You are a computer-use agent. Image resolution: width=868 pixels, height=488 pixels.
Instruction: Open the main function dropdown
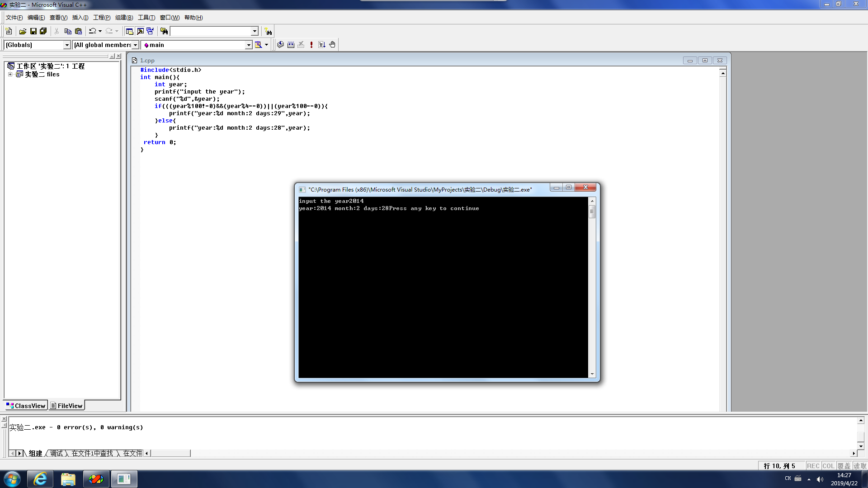[248, 45]
